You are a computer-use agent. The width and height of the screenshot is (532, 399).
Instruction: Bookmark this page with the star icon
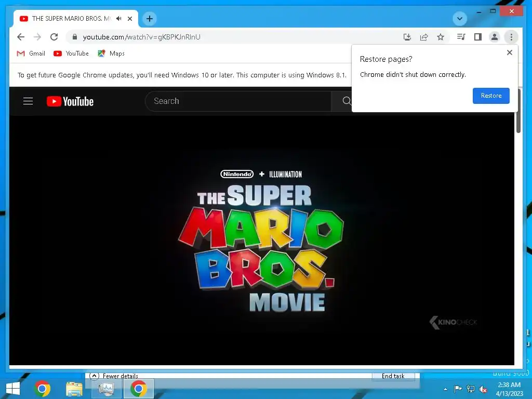[441, 37]
